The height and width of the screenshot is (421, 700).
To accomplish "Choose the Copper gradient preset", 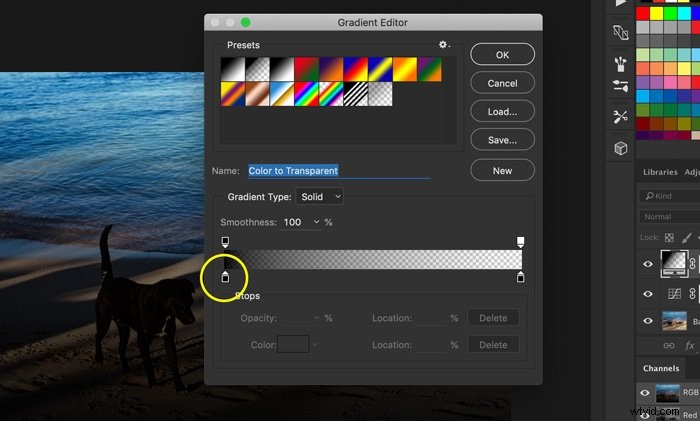I will (258, 94).
